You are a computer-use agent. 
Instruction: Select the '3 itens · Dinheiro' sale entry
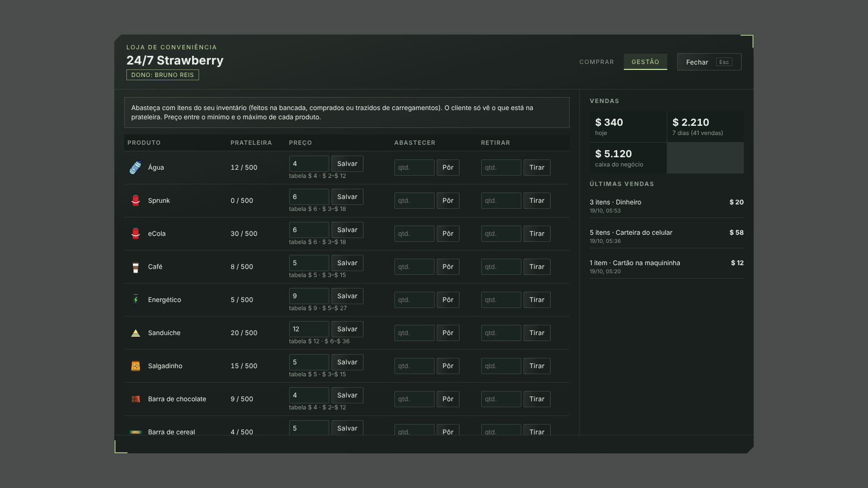point(667,206)
